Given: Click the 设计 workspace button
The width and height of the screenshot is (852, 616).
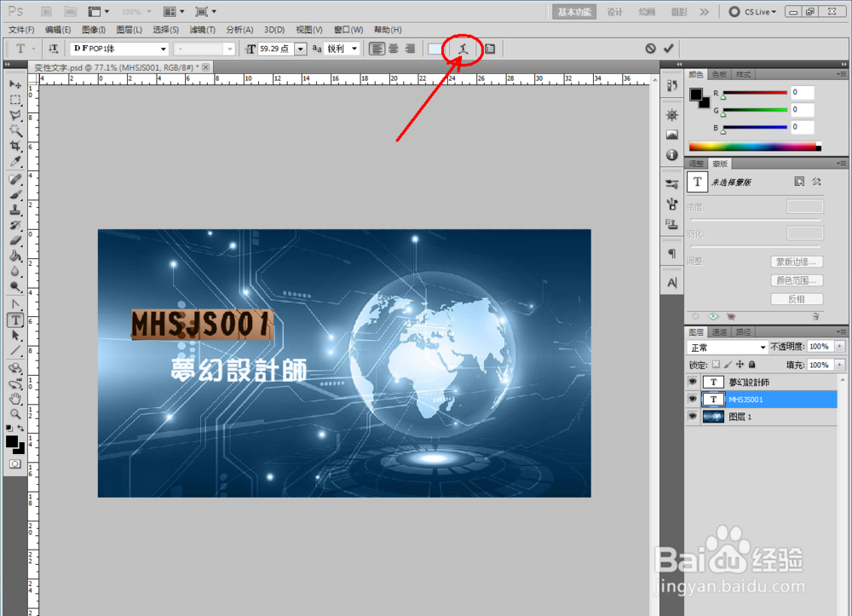Looking at the screenshot, I should pyautogui.click(x=614, y=12).
